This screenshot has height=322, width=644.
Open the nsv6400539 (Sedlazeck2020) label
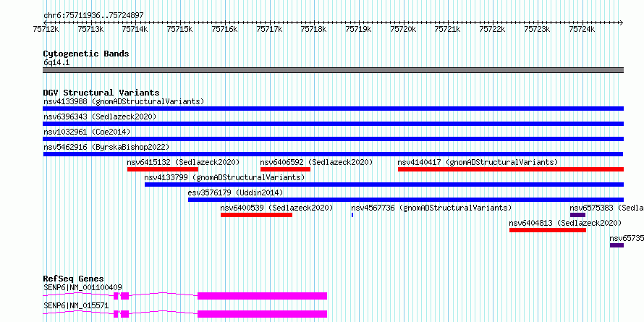277,208
